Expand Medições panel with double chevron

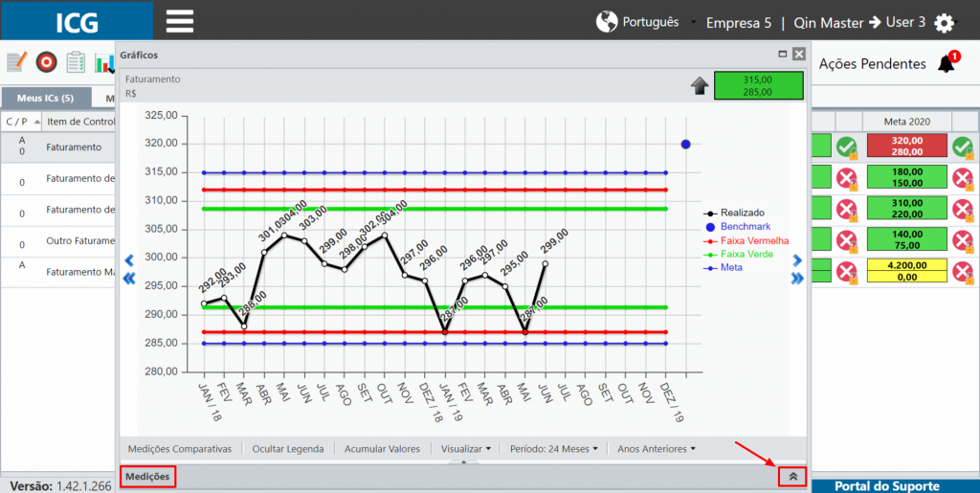point(792,477)
